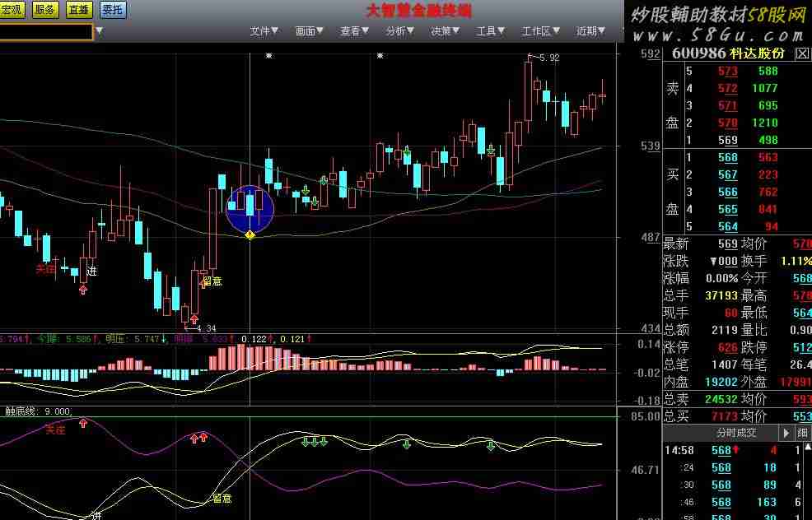This screenshot has height=520, width=812.
Task: Click the buy-4 volume 841
Action: tap(768, 210)
